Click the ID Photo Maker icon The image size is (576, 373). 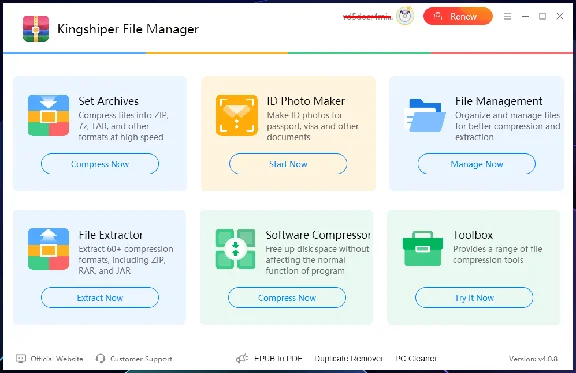click(x=237, y=115)
